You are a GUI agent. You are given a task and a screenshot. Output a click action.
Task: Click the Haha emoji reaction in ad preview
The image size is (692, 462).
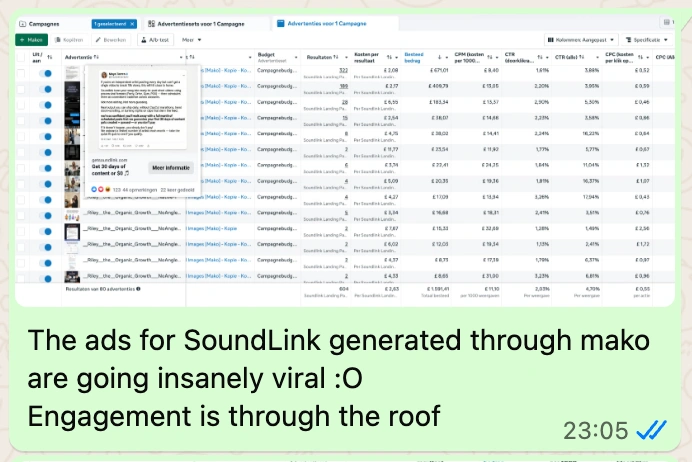107,189
